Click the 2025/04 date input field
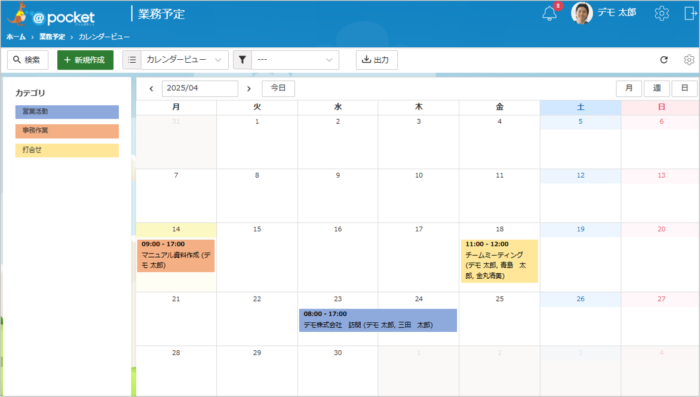700x397 pixels. pos(200,88)
